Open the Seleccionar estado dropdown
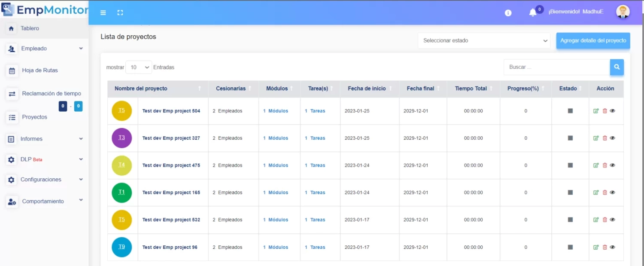Image resolution: width=644 pixels, height=266 pixels. [484, 40]
